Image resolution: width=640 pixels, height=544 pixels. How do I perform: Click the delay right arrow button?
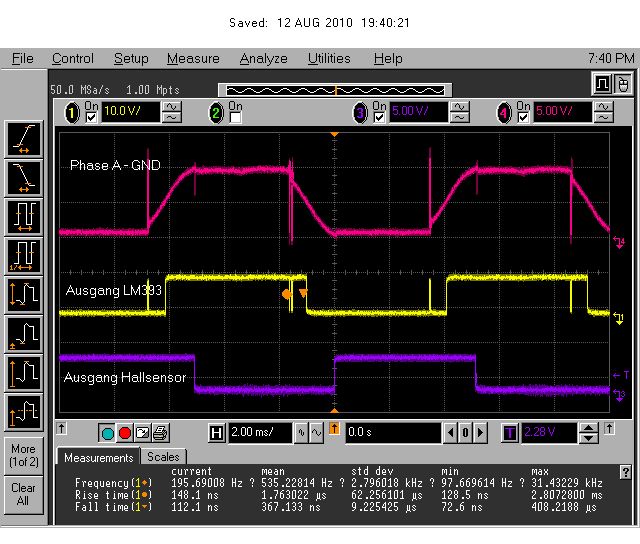(x=480, y=433)
